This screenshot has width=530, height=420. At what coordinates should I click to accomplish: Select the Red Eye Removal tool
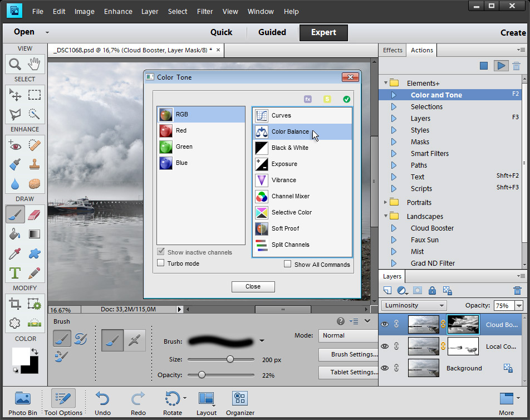(x=15, y=145)
